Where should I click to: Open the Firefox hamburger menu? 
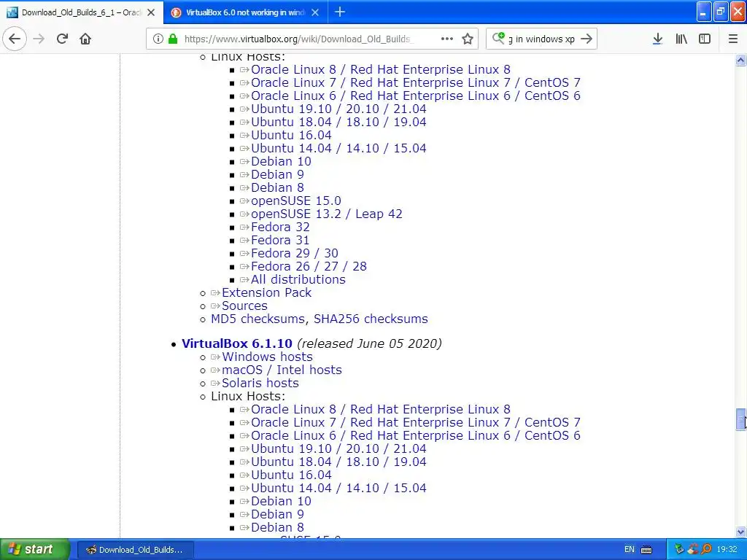point(732,39)
